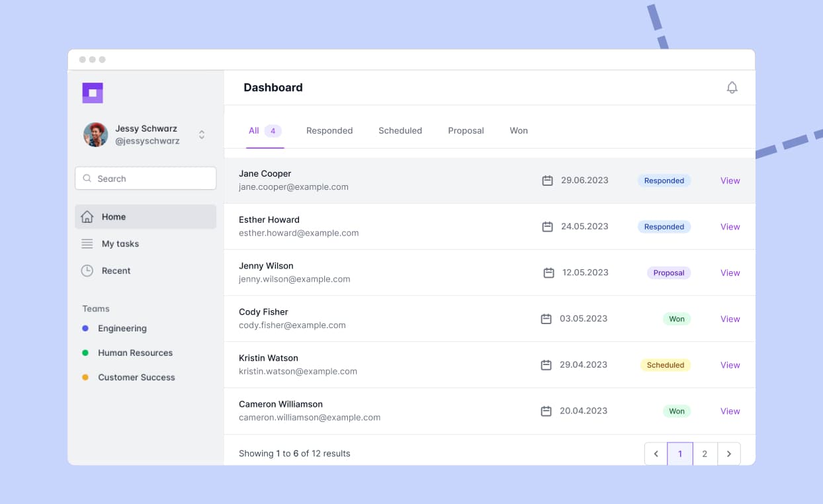The image size is (823, 504).
Task: Select page 2 in pagination
Action: coord(705,454)
